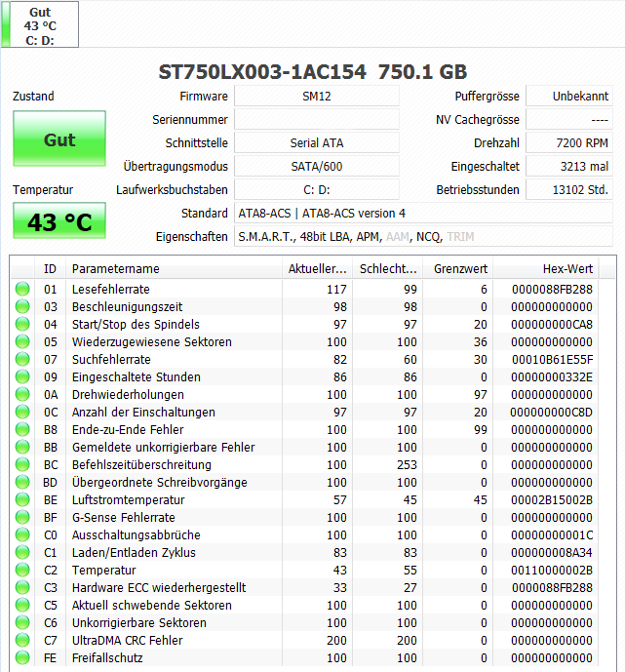Click the Firmware field showing SM12
The width and height of the screenshot is (625, 672).
pyautogui.click(x=317, y=96)
